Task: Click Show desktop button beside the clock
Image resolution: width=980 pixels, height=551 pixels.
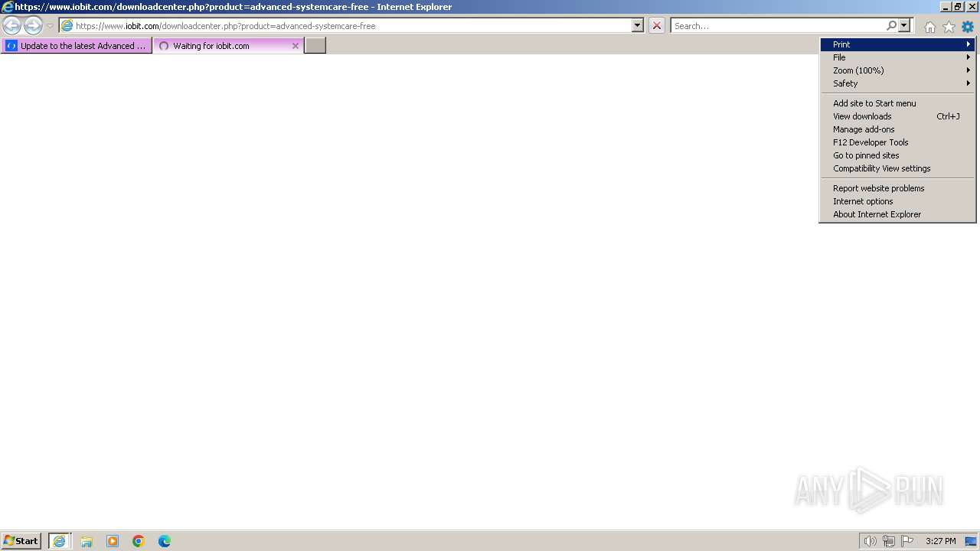Action: click(971, 541)
